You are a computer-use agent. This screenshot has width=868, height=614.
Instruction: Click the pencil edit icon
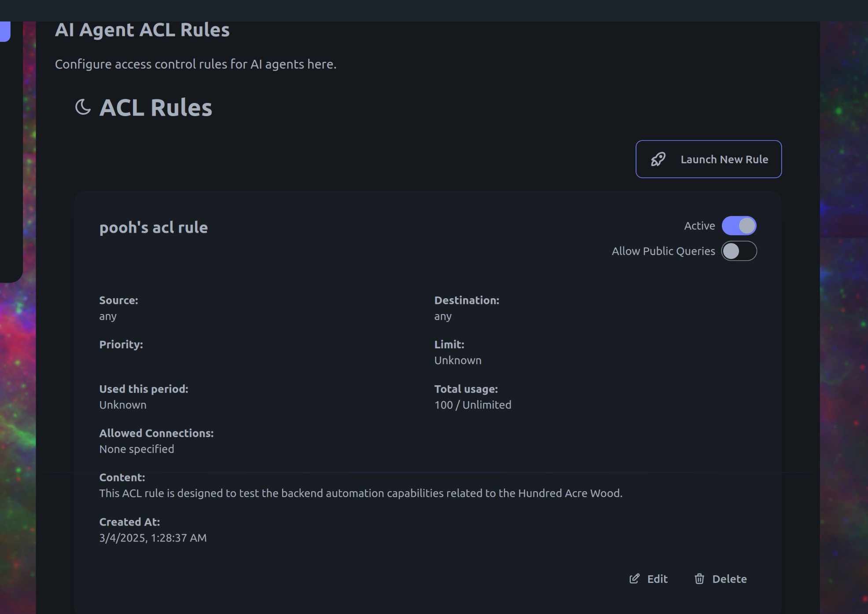click(x=634, y=578)
